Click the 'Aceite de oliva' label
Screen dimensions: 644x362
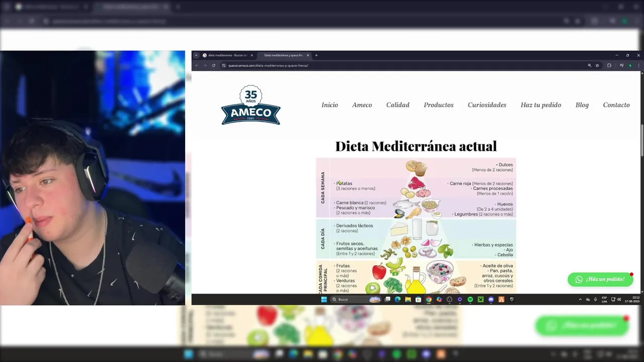498,266
